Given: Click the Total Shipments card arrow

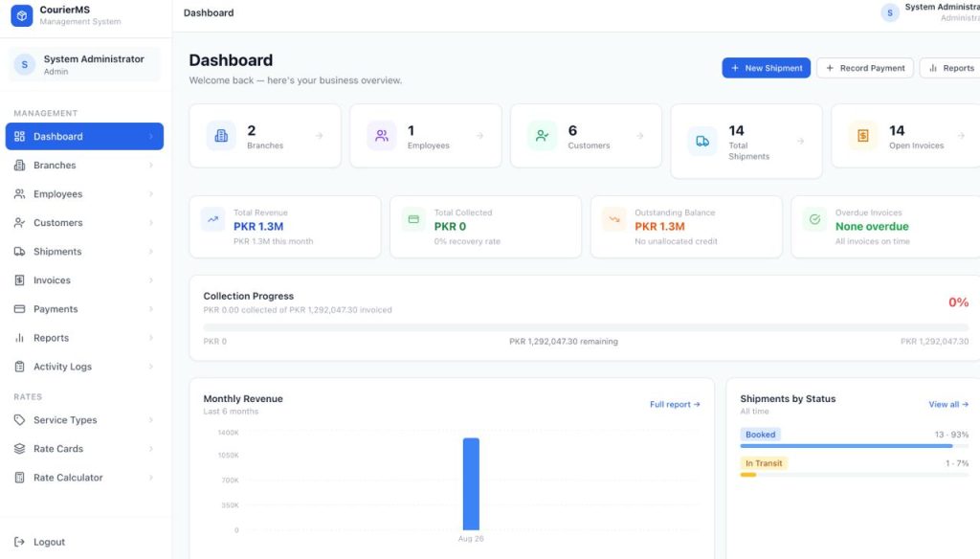Looking at the screenshot, I should 800,142.
